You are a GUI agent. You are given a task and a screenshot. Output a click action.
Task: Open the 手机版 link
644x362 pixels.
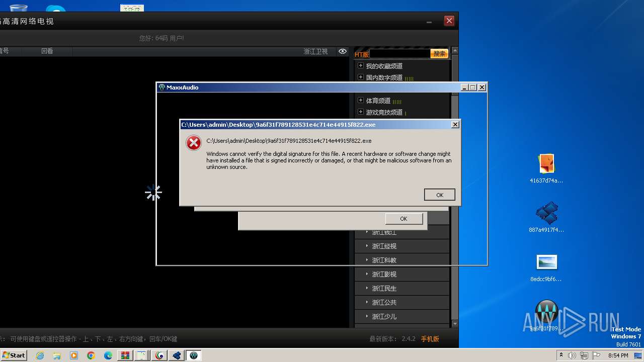click(430, 339)
